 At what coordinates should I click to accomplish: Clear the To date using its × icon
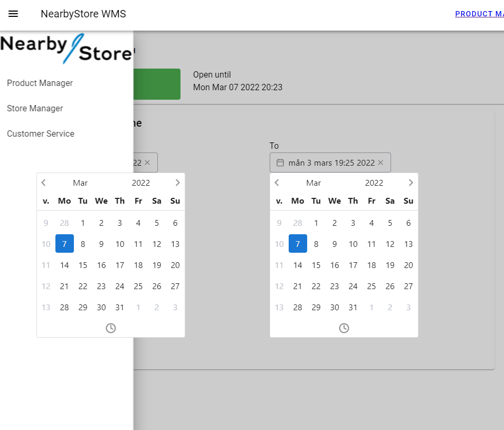[x=381, y=163]
